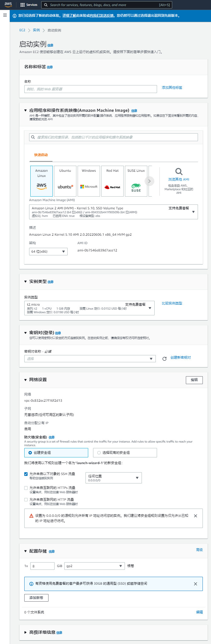Toggle the hamburger side navigation menu
The width and height of the screenshot is (211, 644).
[x=5, y=15]
